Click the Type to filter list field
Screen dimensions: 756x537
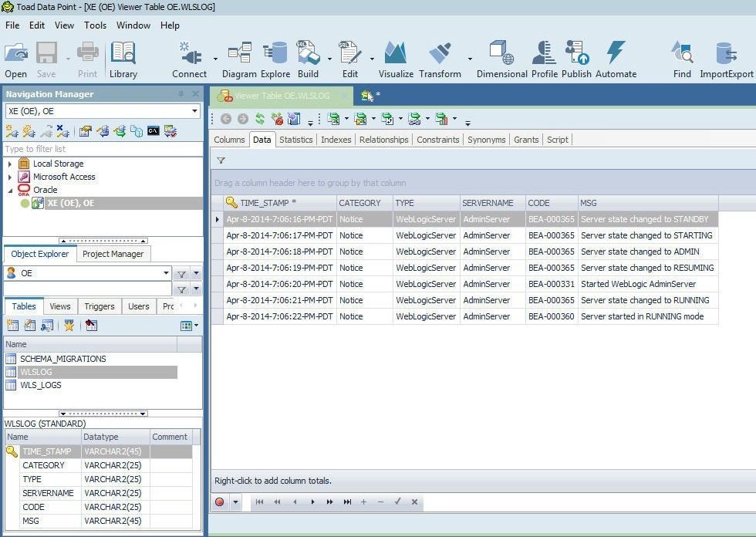[103, 149]
